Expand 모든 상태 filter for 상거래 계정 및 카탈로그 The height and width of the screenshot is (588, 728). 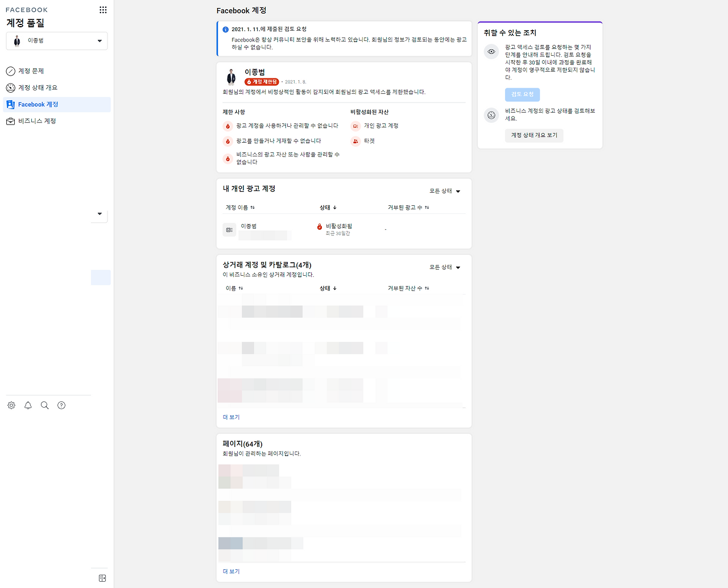pyautogui.click(x=445, y=267)
